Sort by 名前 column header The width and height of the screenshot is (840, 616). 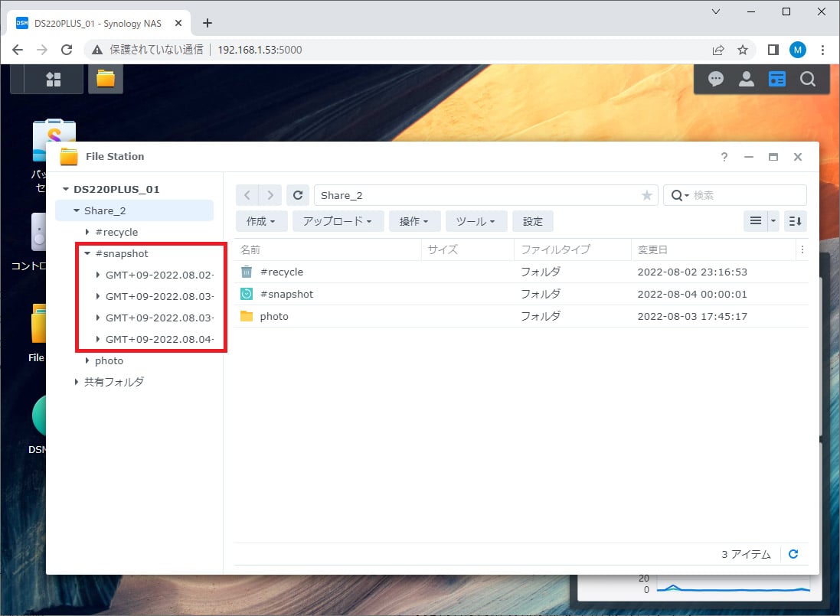(x=327, y=249)
